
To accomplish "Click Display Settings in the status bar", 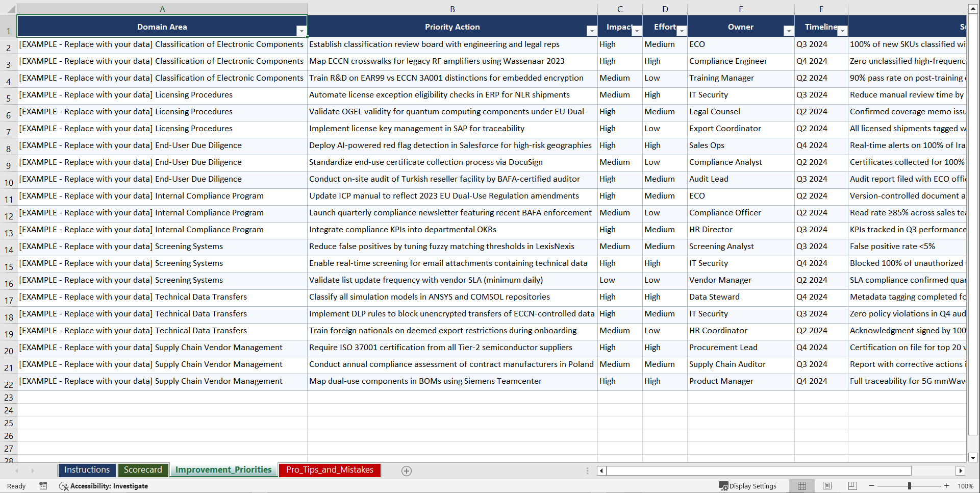I will point(753,486).
